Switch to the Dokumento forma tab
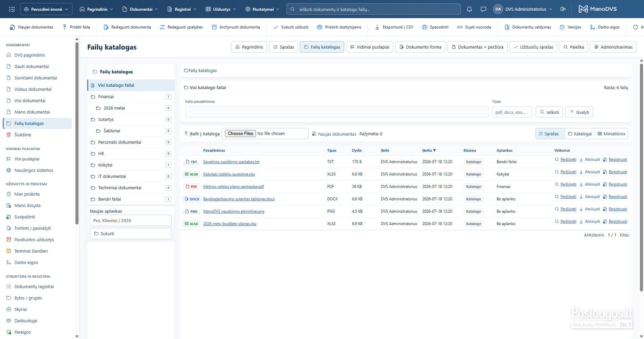Screen dimensions: 644x339 pos(420,47)
